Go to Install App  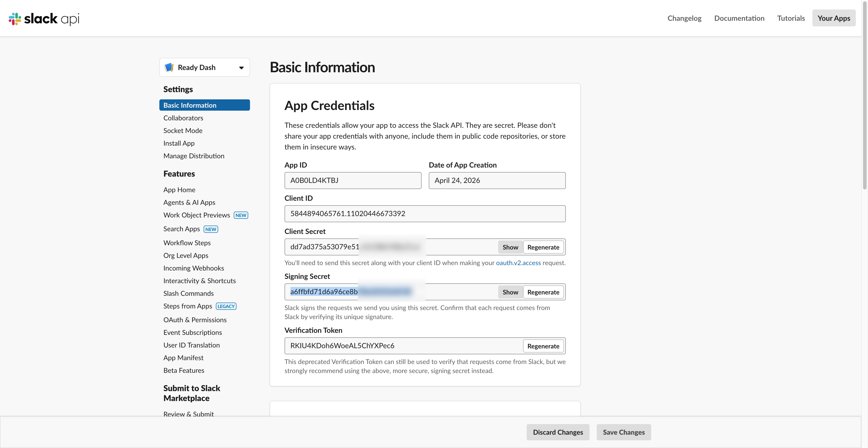[x=179, y=143]
